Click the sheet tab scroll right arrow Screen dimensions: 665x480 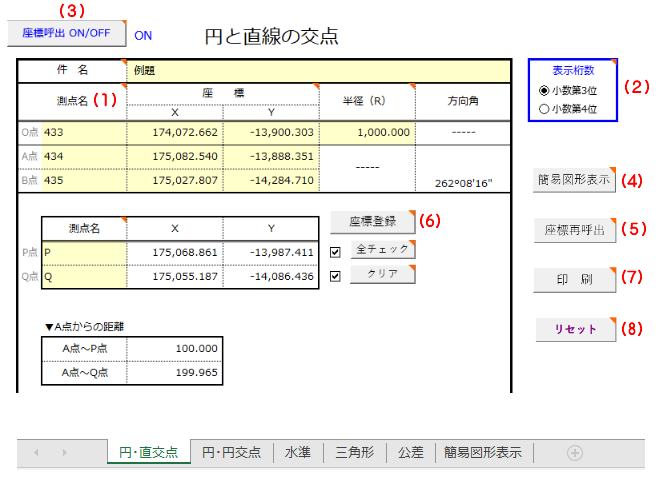click(x=65, y=453)
